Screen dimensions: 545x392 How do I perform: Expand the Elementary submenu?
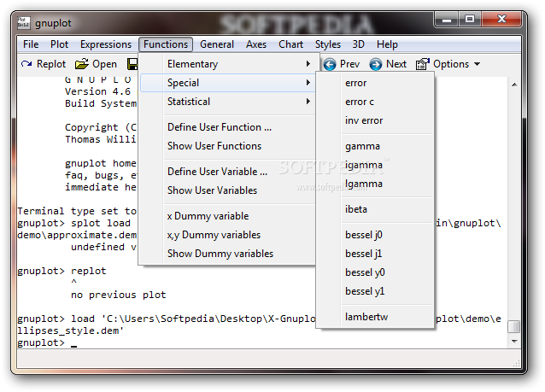tap(228, 64)
